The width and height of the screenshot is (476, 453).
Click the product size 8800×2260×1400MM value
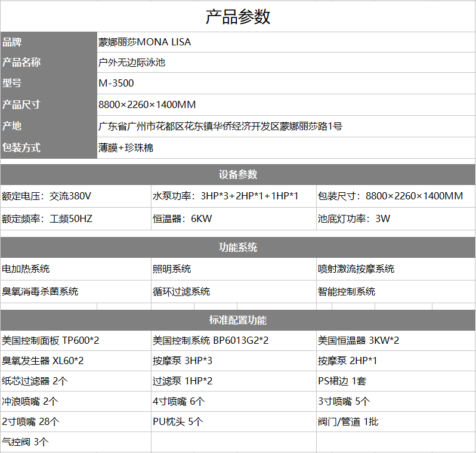[x=147, y=105]
